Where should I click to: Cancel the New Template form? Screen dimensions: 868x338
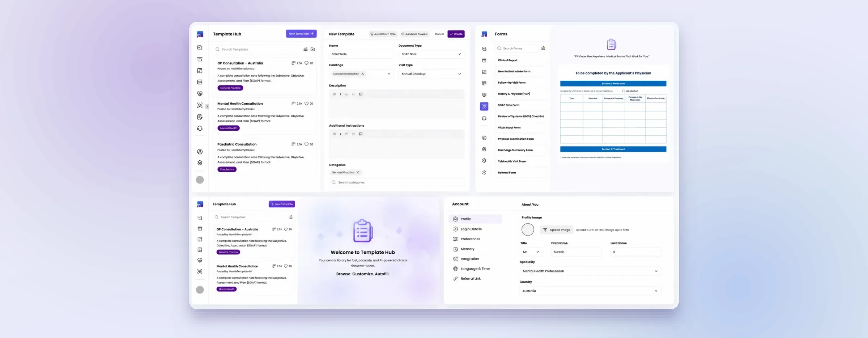(439, 34)
